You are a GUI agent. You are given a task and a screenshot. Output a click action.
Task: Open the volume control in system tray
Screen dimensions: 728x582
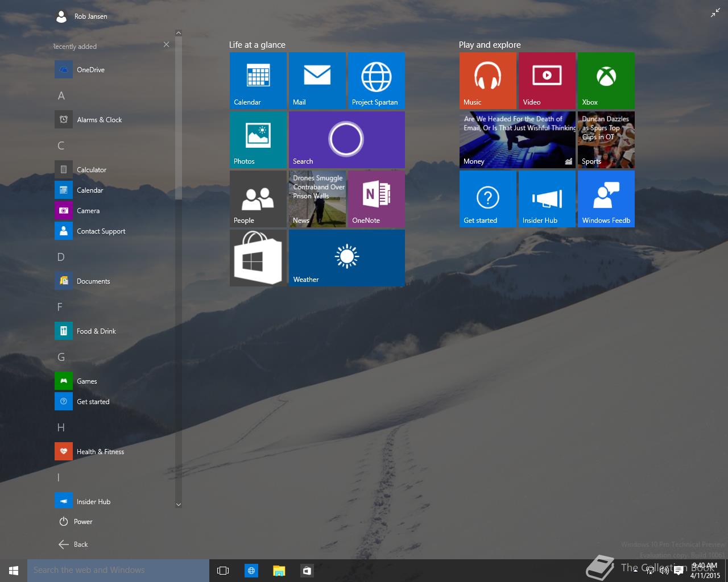[664, 571]
